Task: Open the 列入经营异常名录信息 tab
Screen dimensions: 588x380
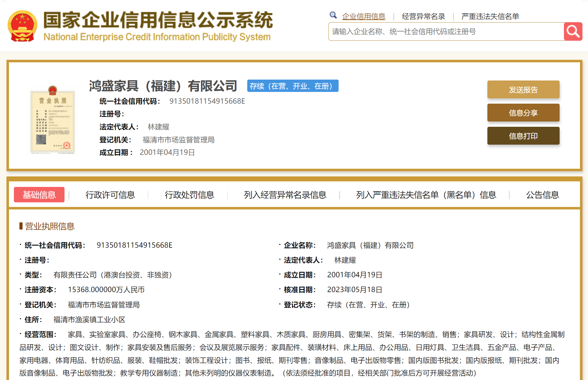Action: pyautogui.click(x=285, y=195)
